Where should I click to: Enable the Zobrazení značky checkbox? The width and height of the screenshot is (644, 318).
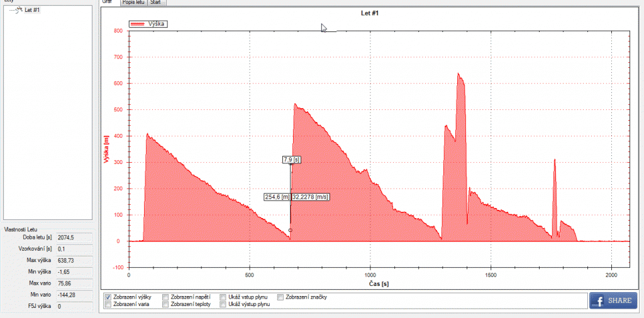(280, 297)
